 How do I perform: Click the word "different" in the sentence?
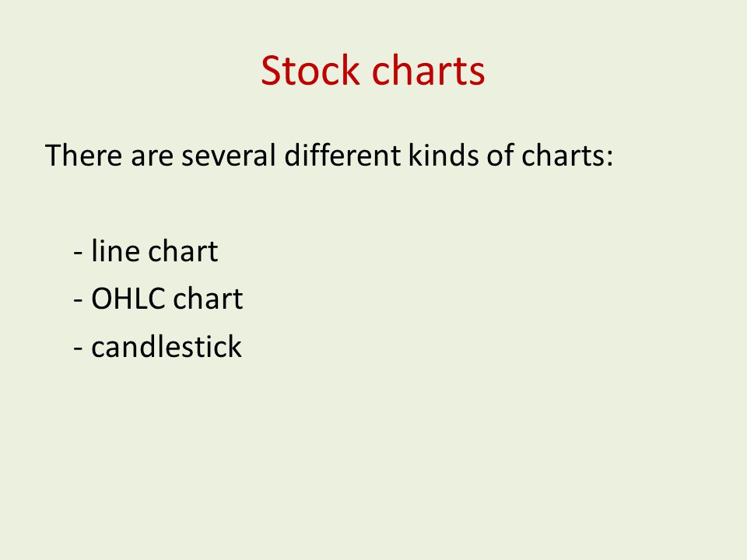[342, 155]
